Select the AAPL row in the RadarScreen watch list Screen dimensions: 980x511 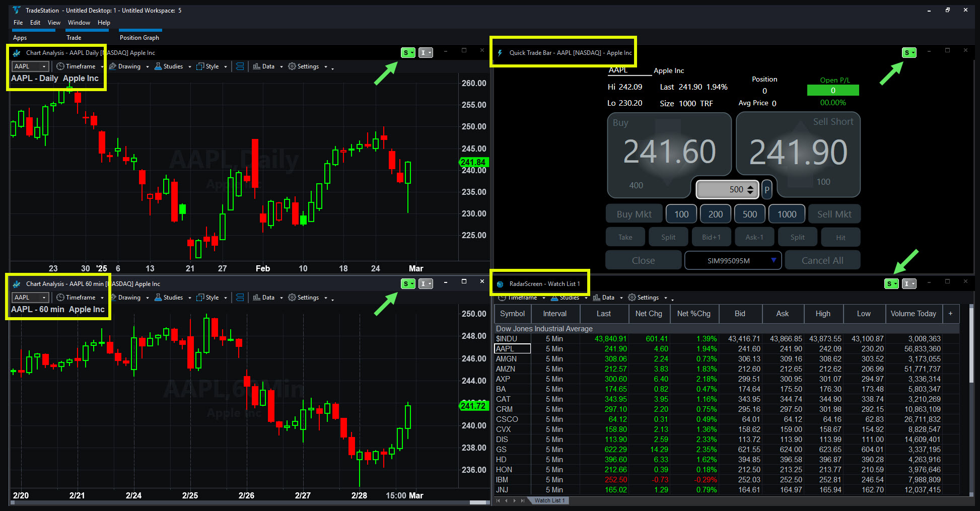[512, 348]
